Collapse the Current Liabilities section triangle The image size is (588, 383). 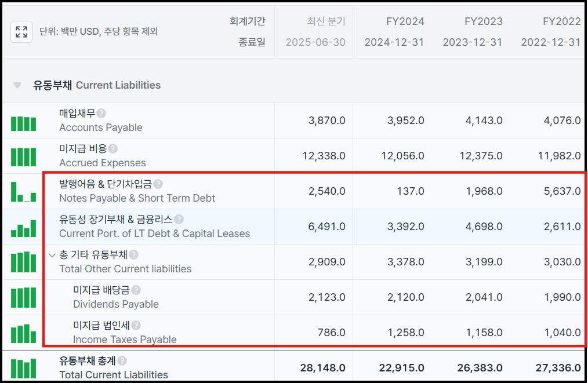17,85
